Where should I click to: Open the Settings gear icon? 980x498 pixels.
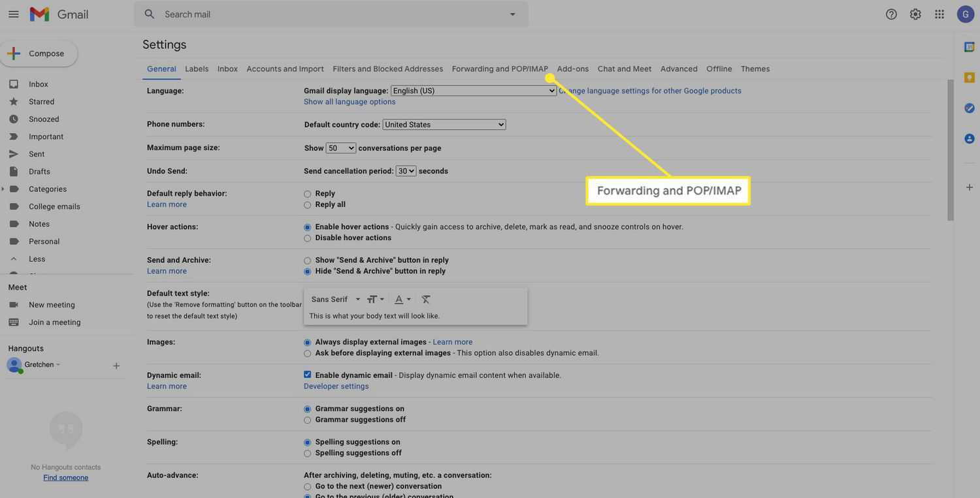915,14
